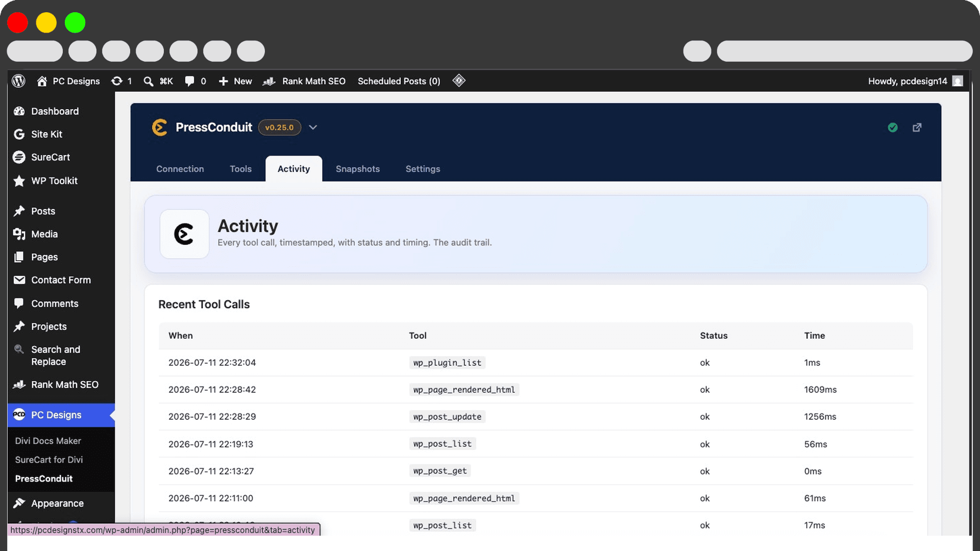This screenshot has width=980, height=551.
Task: Click the wp_plugin_list tool tag
Action: 447,363
